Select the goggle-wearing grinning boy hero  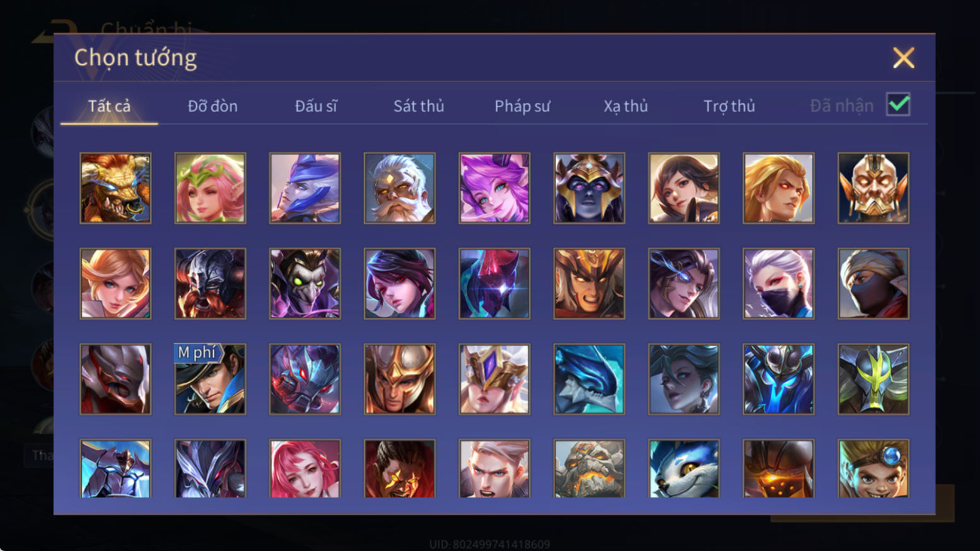(x=873, y=468)
